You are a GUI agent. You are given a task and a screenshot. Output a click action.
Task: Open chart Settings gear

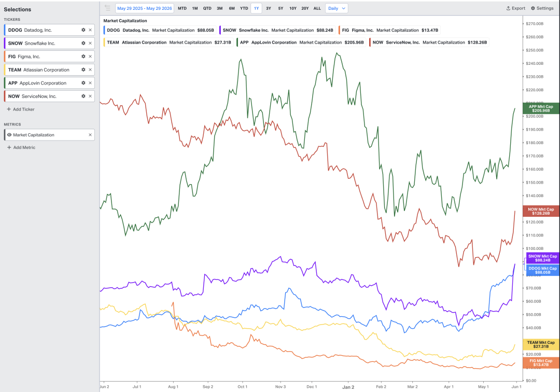coord(542,8)
